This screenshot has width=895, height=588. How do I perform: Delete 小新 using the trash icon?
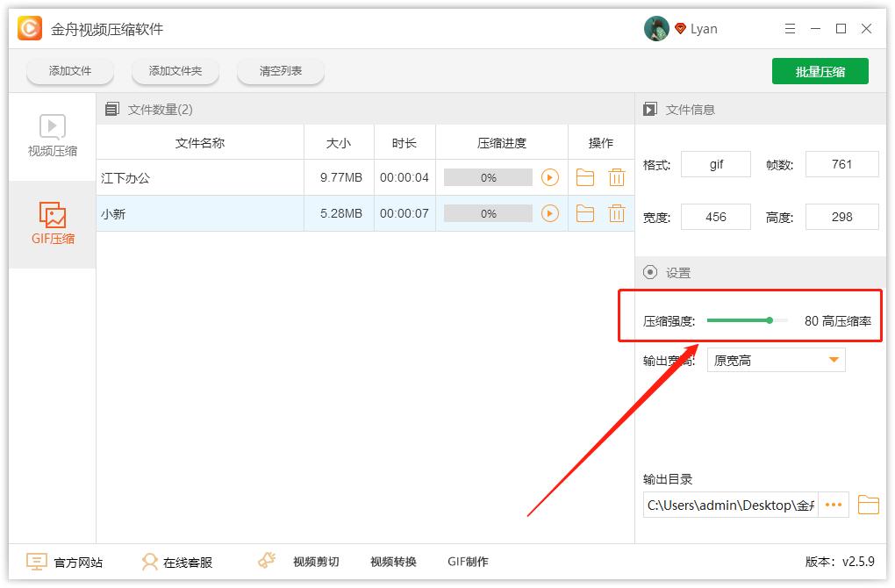[x=616, y=212]
